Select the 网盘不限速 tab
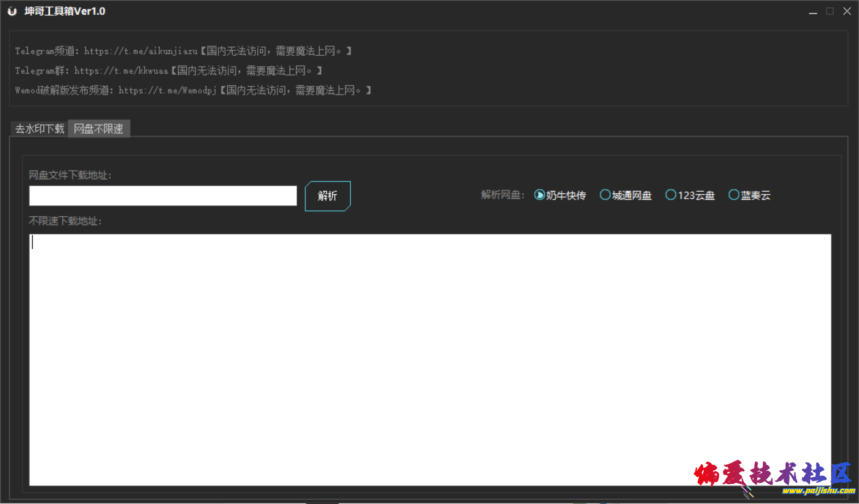The height and width of the screenshot is (504, 859). pos(99,129)
